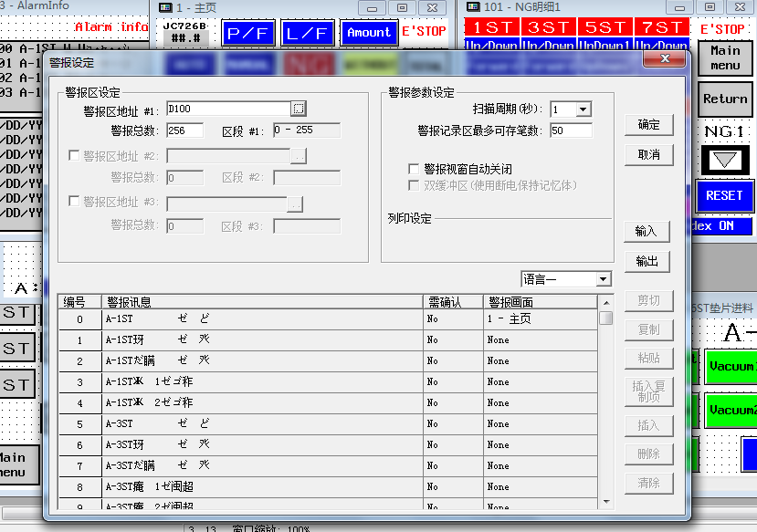This screenshot has width=757, height=532.
Task: Click the green Vacuum button at top
Action: pyautogui.click(x=731, y=366)
